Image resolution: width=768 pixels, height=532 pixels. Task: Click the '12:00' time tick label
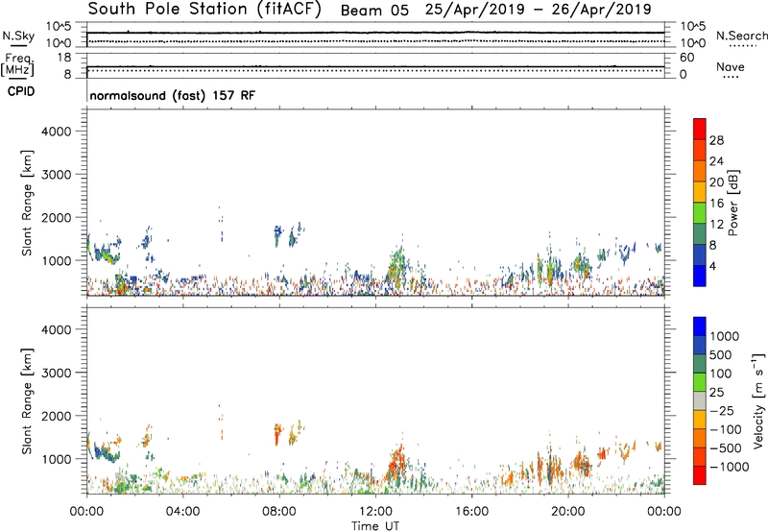375,512
